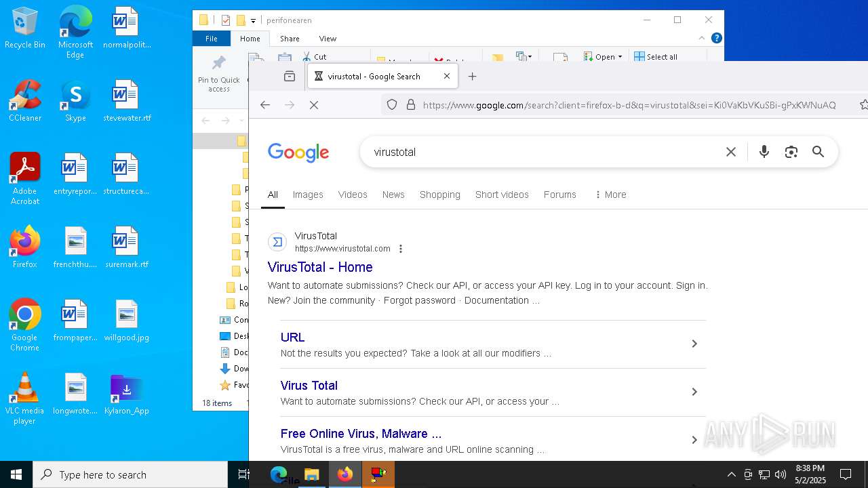Switch to the Shopping search tab
This screenshot has width=868, height=488.
(440, 195)
